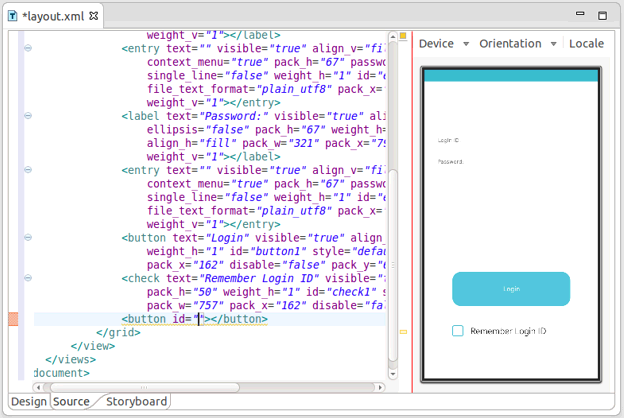Open the Locale menu
The image size is (624, 418).
(x=588, y=44)
